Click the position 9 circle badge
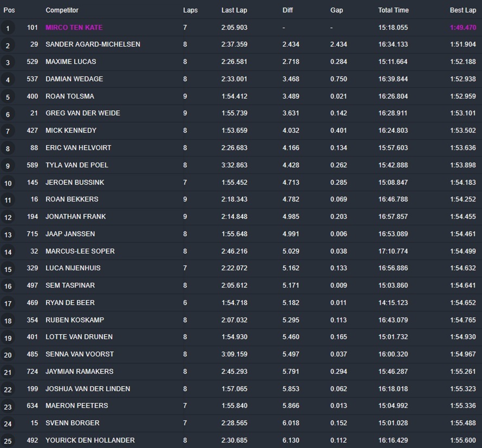Screen dimensions: 482x448 tap(8, 166)
